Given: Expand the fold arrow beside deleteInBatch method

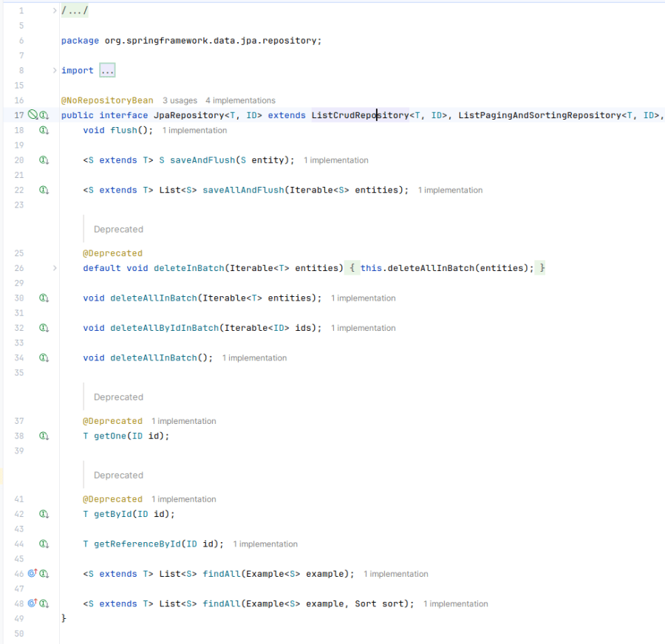Looking at the screenshot, I should (x=53, y=268).
